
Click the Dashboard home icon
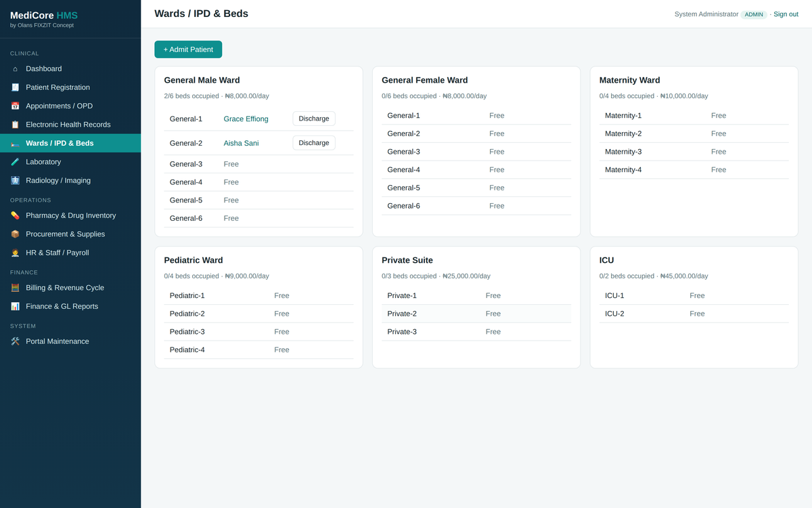coord(15,69)
